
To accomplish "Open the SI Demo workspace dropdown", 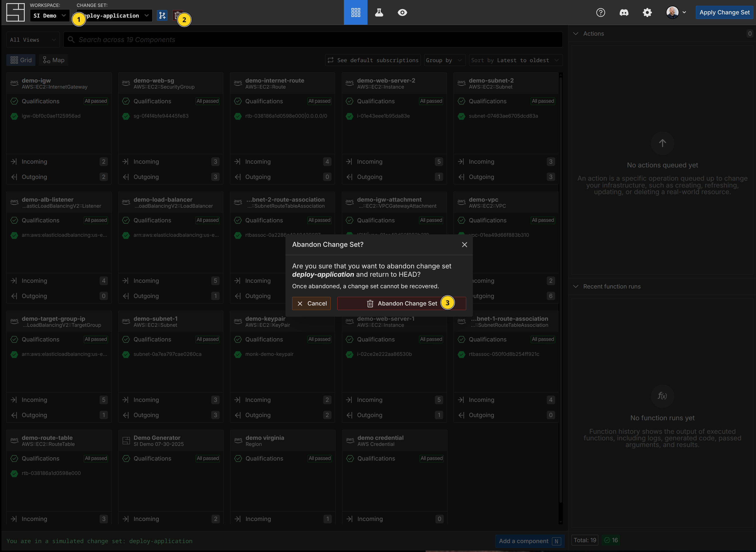I will 49,15.
